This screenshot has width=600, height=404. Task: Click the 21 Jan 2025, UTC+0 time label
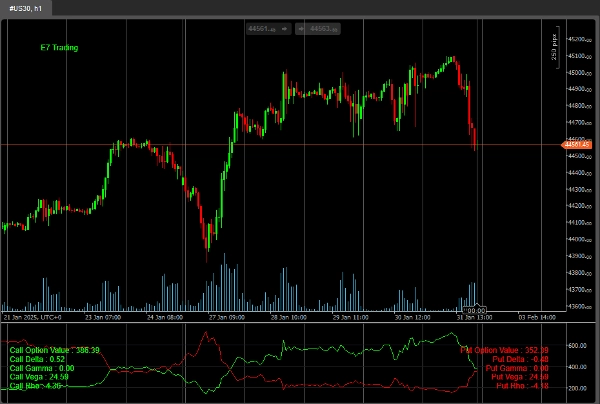click(x=33, y=317)
